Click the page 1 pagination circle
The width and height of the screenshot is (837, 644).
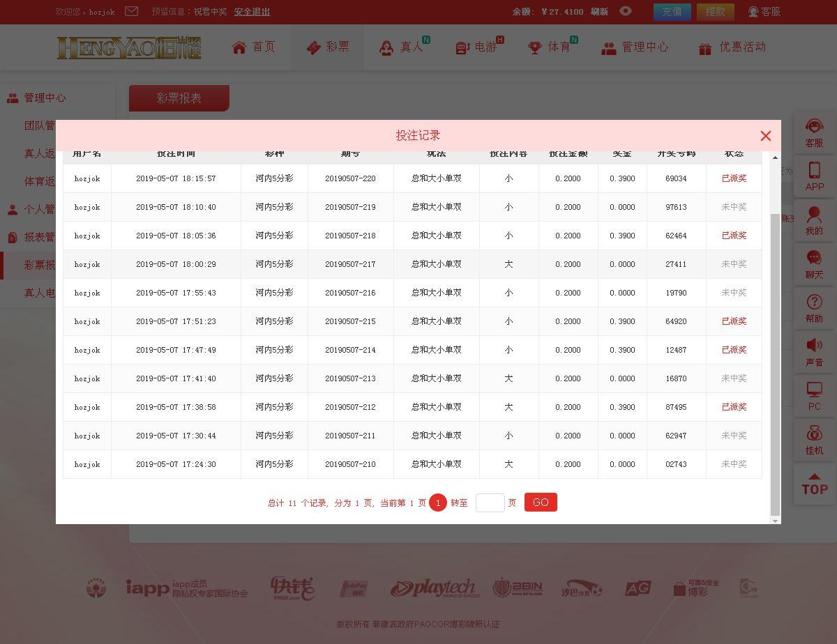[x=438, y=503]
